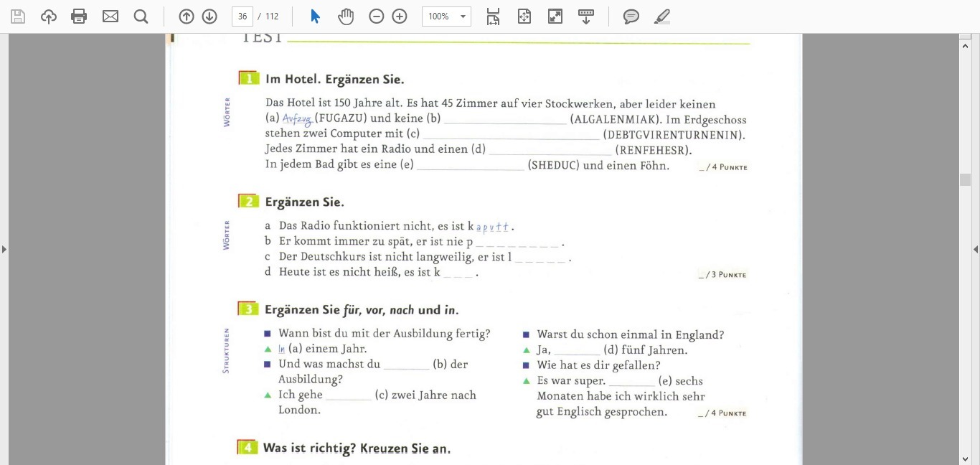The width and height of the screenshot is (980, 465).
Task: Click the heading 'Ergänzen Sie für, vor, nach und in.'
Action: [x=362, y=310]
